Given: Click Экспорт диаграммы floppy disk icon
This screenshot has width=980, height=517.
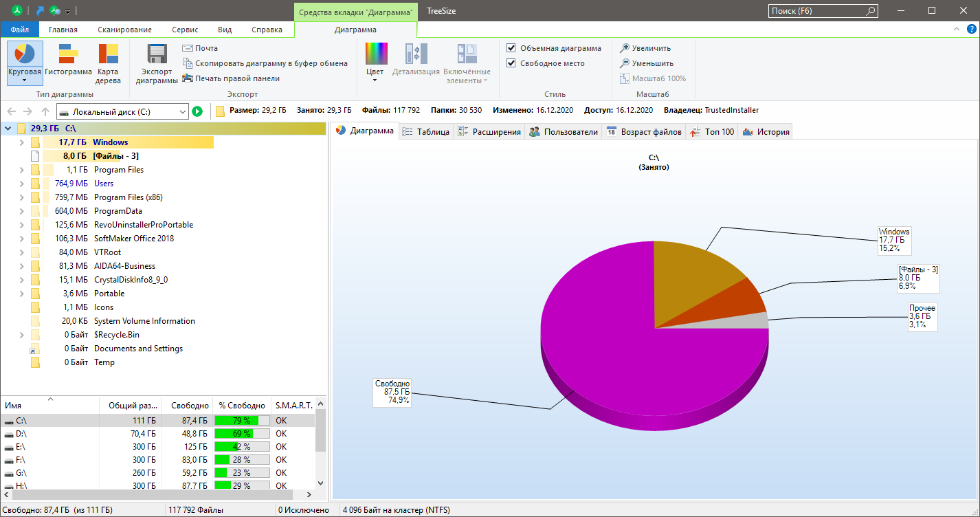Looking at the screenshot, I should point(157,55).
